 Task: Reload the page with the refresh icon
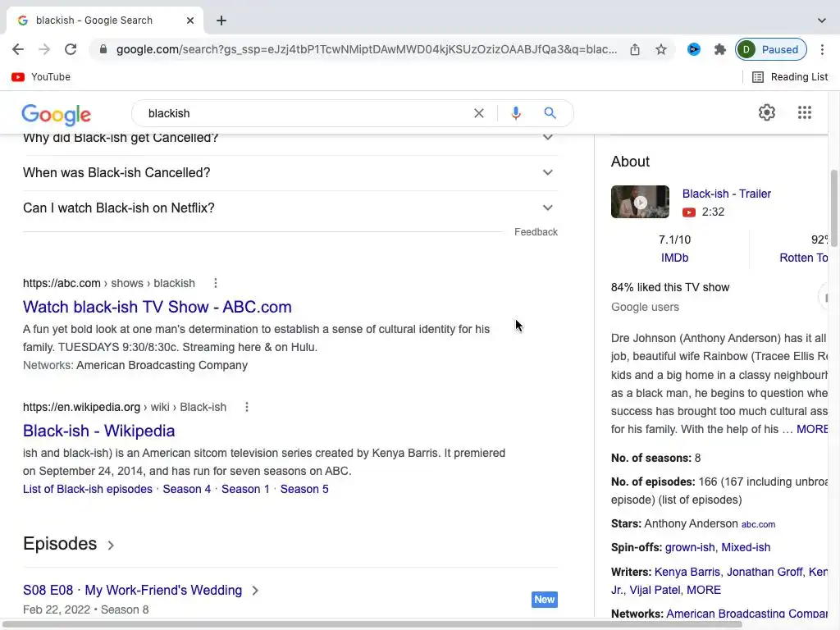click(71, 49)
